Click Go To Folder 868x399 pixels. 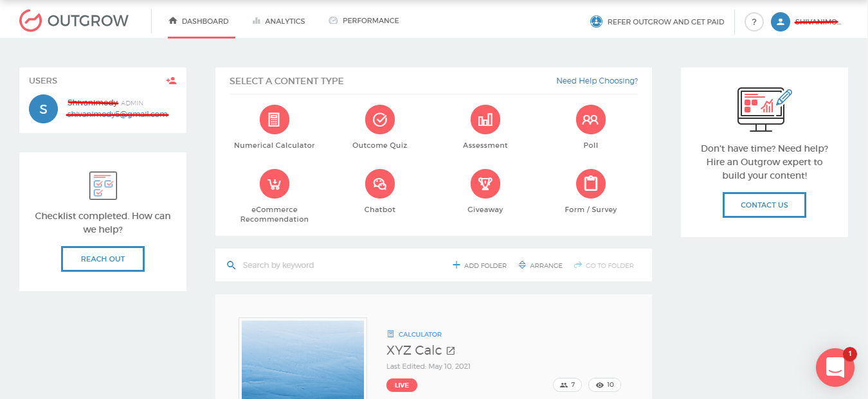[604, 265]
